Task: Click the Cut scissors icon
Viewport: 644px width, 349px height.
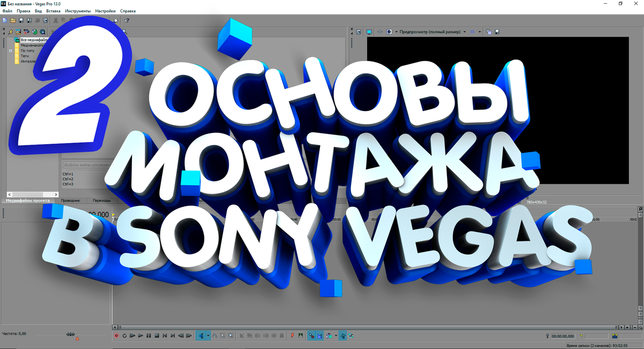Action: click(x=55, y=20)
